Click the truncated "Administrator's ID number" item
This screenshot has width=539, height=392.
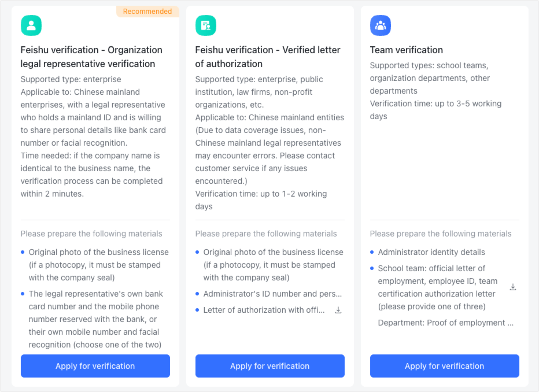272,294
